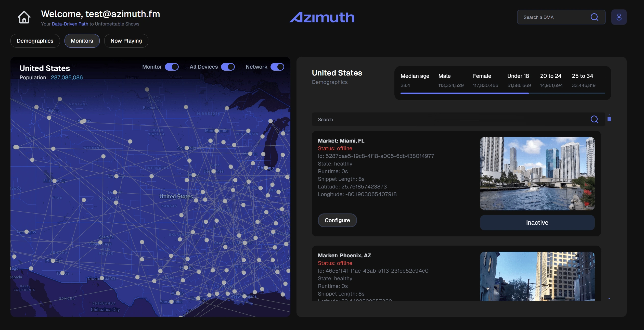This screenshot has width=644, height=330.
Task: Turn off the Network toggle
Action: (x=277, y=67)
